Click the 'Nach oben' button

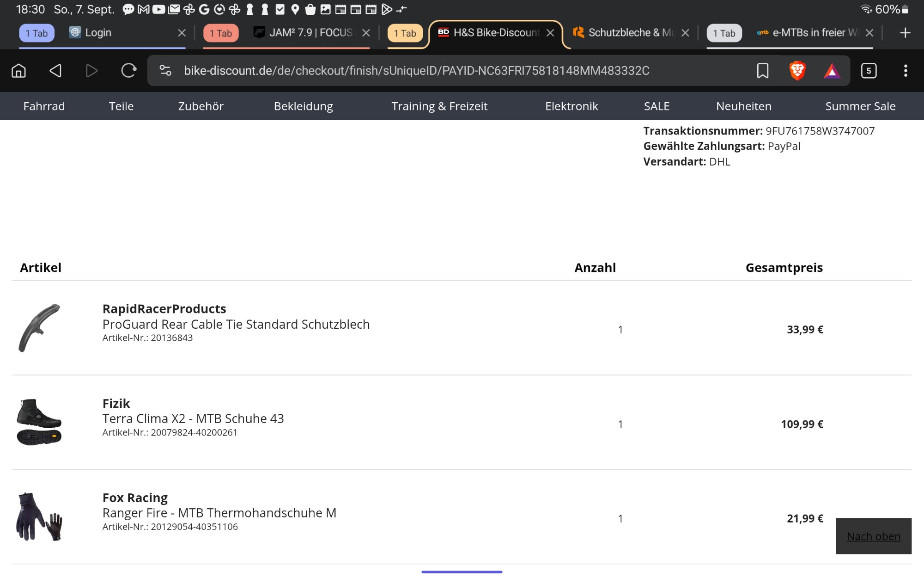click(x=873, y=536)
